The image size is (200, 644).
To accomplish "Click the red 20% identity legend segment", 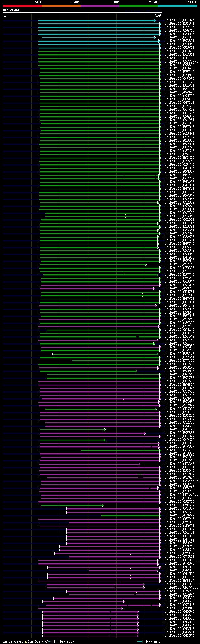I will point(22,6).
